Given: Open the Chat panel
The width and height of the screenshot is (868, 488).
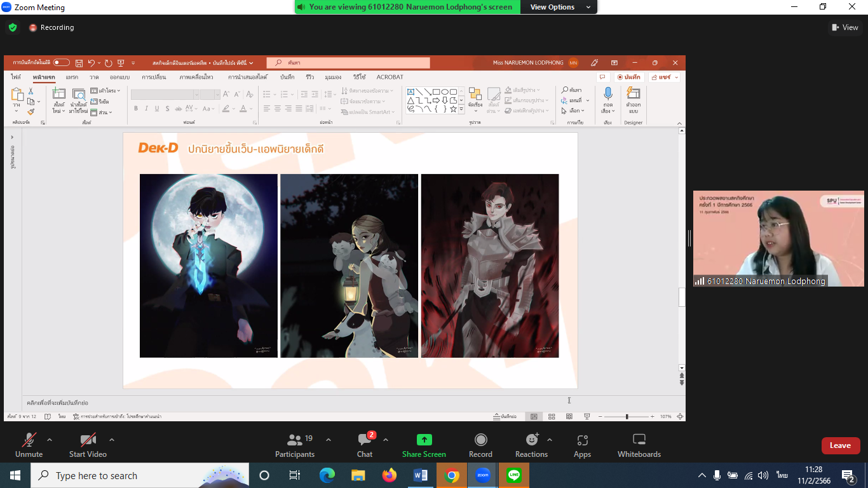Looking at the screenshot, I should 365,440.
